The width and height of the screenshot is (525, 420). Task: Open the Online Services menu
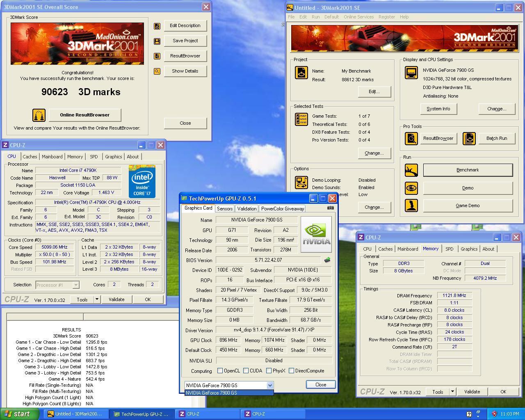tap(358, 17)
